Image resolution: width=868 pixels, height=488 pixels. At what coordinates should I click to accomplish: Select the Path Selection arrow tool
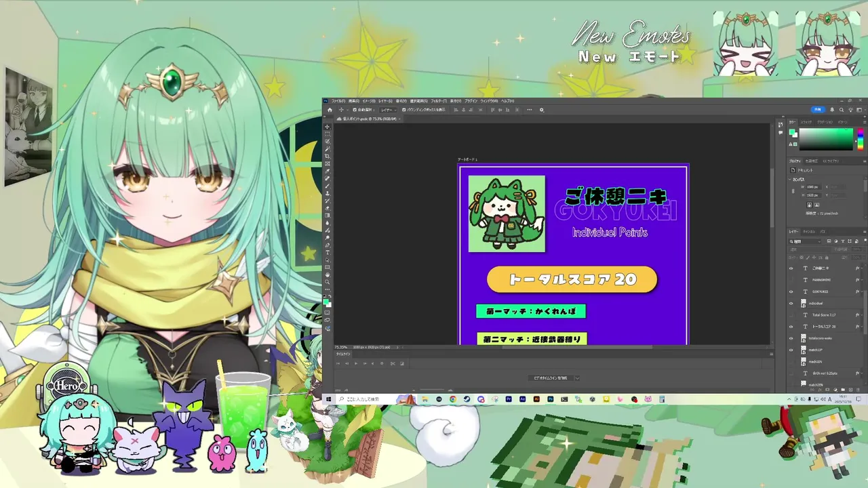pos(328,260)
